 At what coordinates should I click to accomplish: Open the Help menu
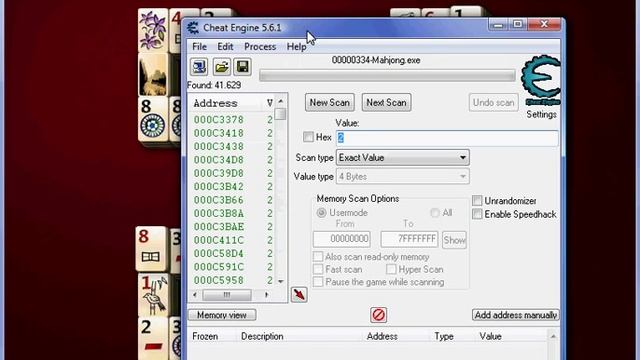coord(296,47)
